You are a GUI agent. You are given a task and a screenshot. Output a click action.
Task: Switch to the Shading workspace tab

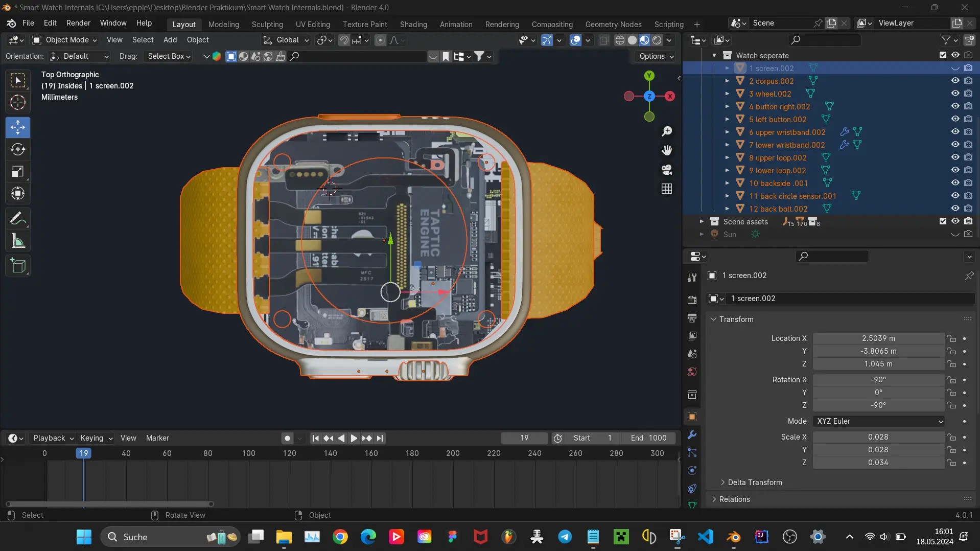[413, 25]
